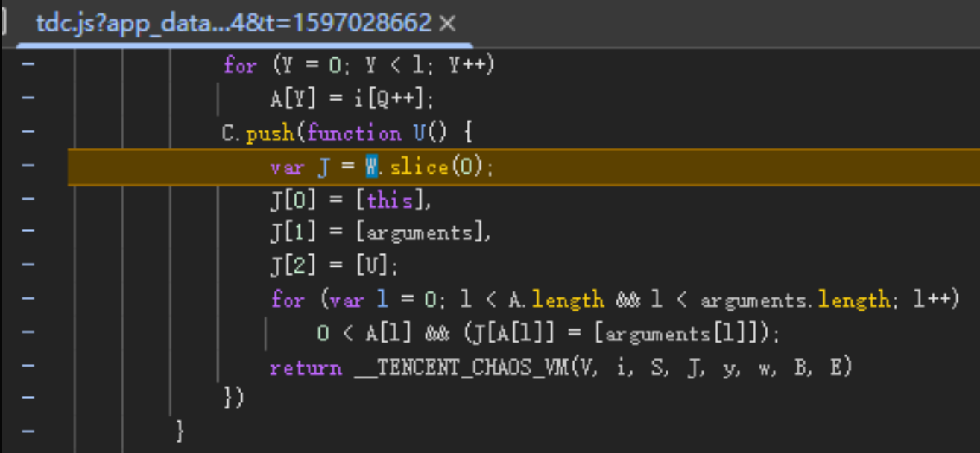Screen dimensions: 980x453
Task: Click the 'push' method in C.push
Action: click(271, 134)
